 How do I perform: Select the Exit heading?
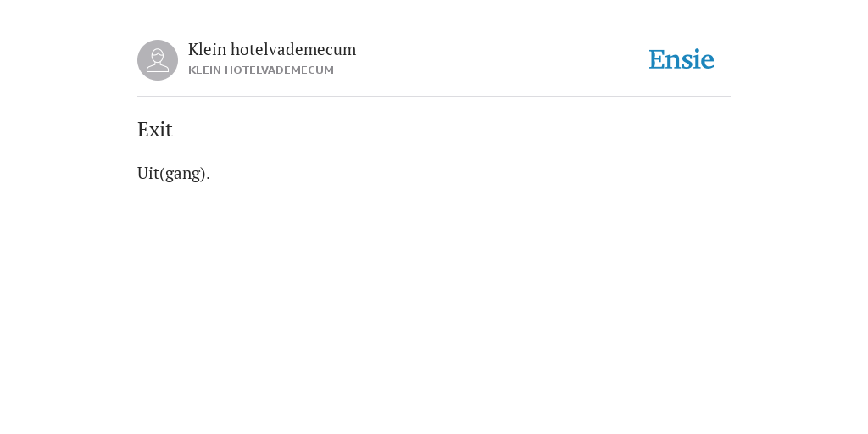point(154,130)
